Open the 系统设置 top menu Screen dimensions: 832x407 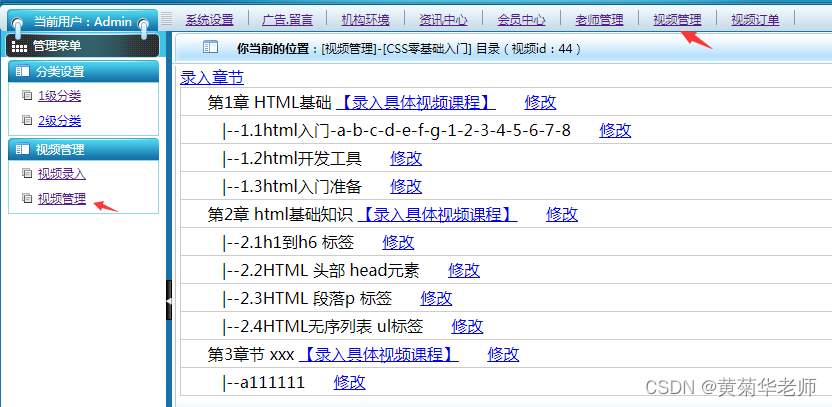(209, 19)
